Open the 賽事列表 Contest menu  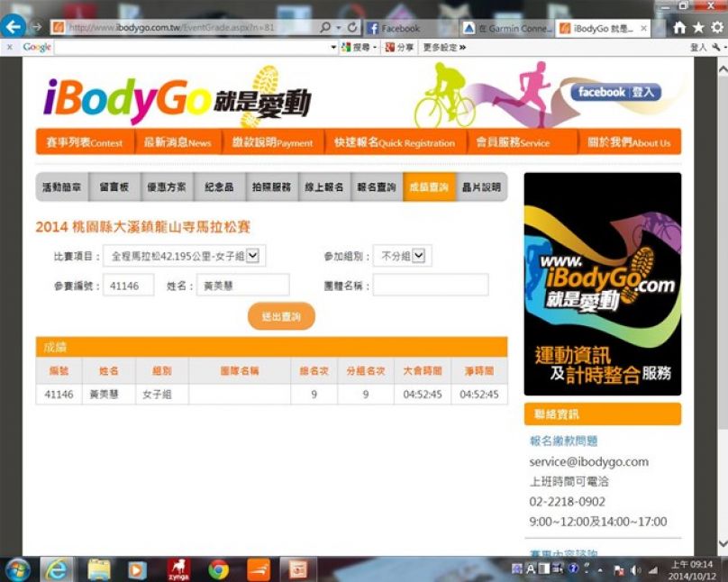(x=85, y=142)
